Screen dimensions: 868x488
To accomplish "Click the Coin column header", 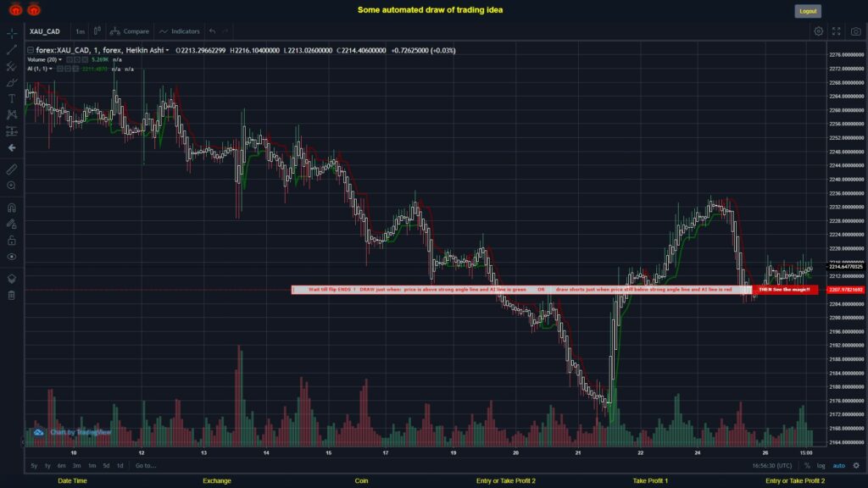I will pyautogui.click(x=361, y=481).
